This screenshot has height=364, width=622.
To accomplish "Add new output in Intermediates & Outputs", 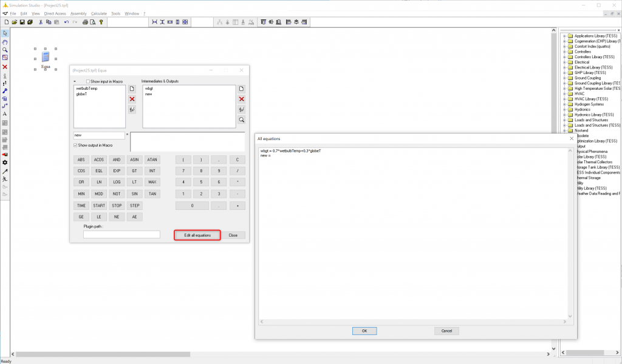I will pyautogui.click(x=242, y=89).
